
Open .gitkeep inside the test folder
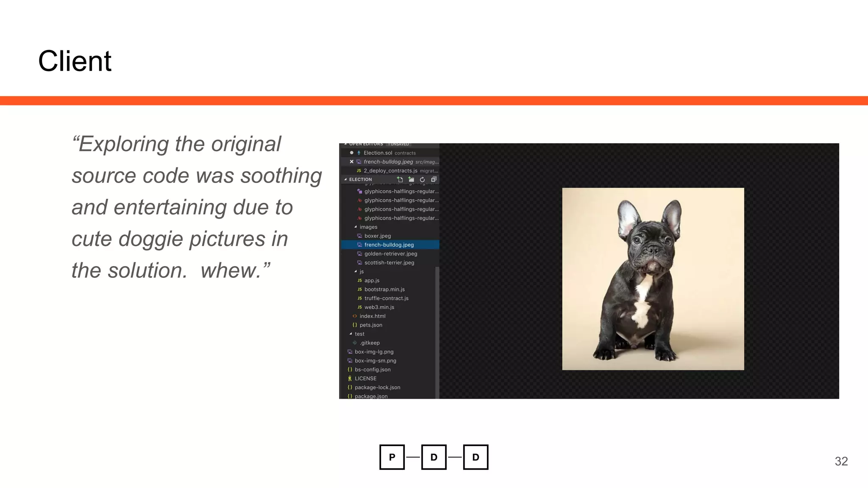388,343
